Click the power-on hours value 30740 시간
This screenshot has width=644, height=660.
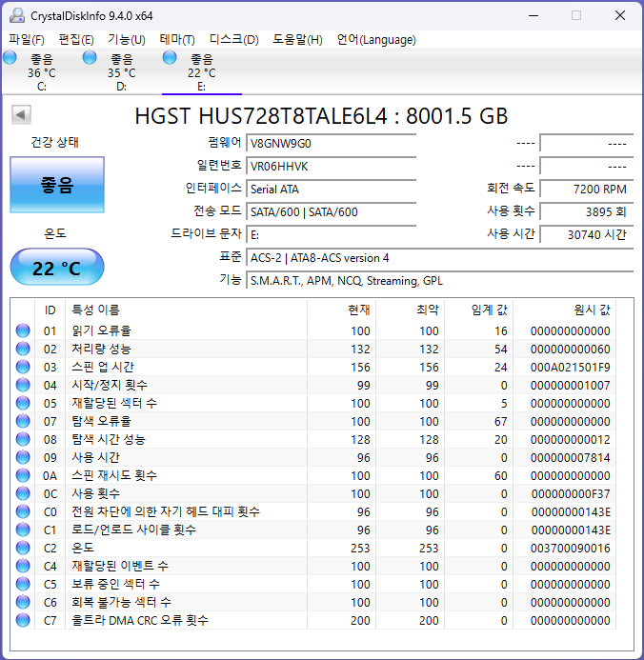(587, 234)
